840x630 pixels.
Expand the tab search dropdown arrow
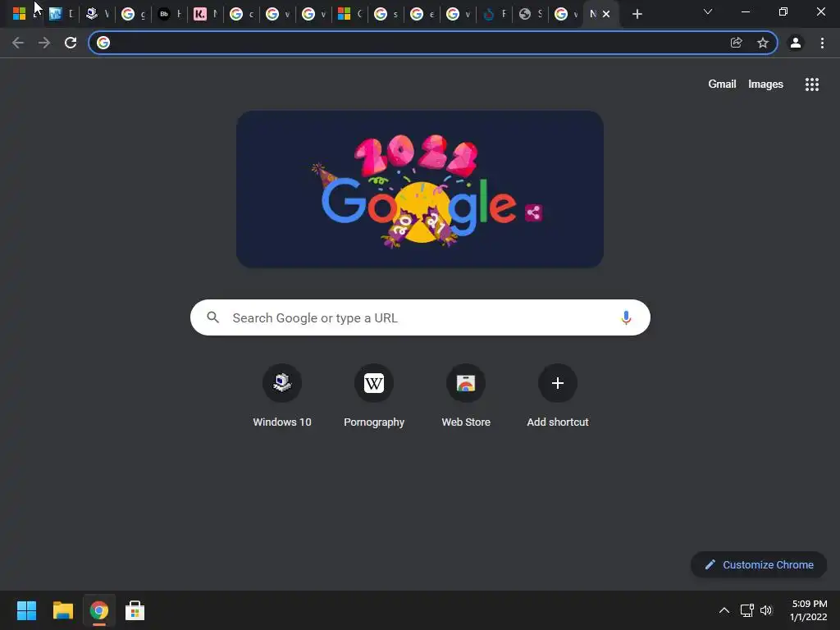(708, 11)
